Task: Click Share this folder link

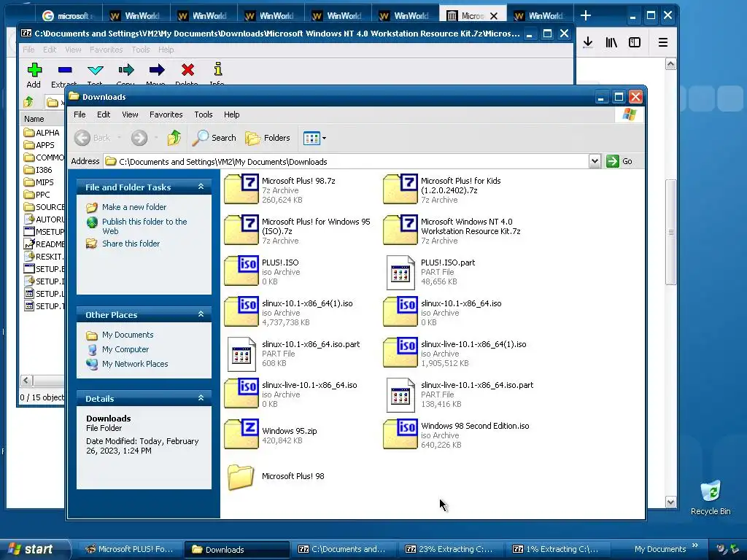Action: 131,244
